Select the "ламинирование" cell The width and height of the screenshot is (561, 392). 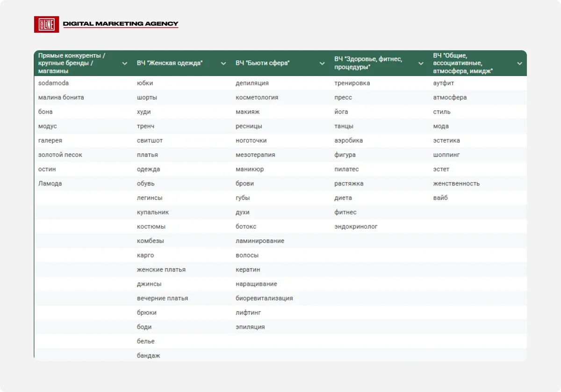coord(280,241)
